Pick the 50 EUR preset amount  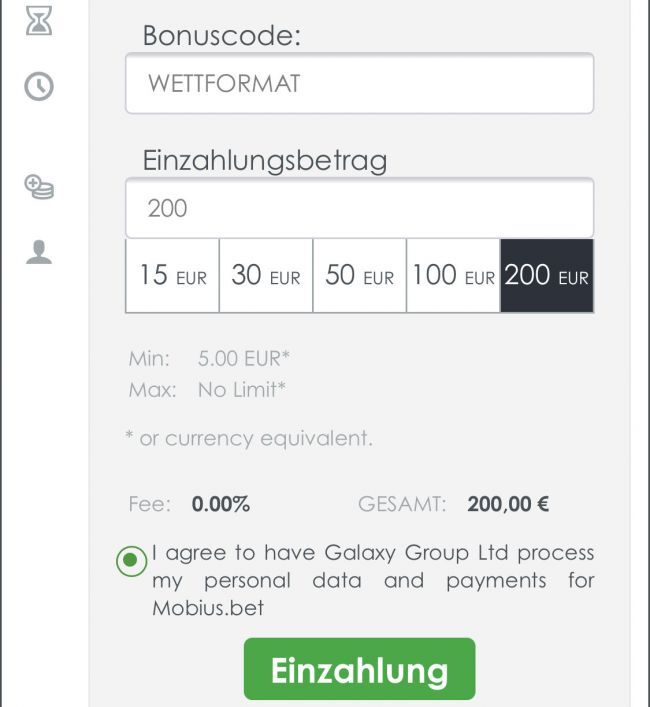pyautogui.click(x=360, y=276)
